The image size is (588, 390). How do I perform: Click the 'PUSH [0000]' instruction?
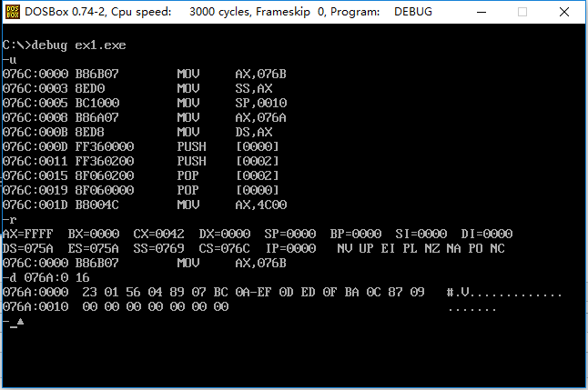(228, 147)
